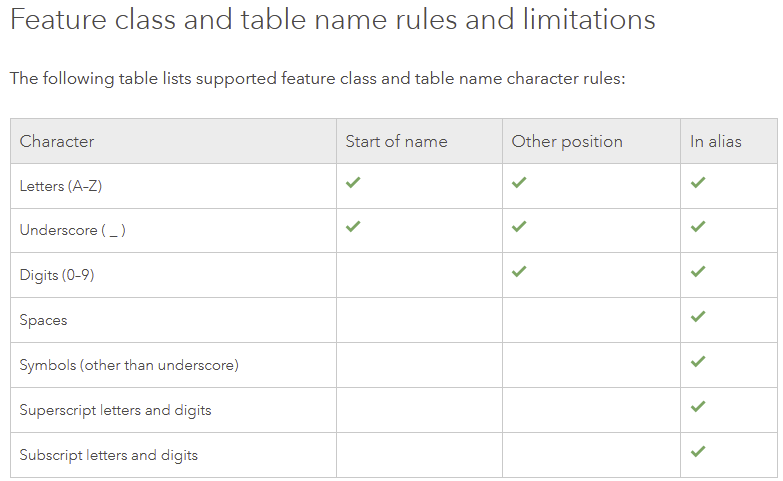The image size is (783, 481).
Task: Click the Subscript row in-alias checkmark
Action: [x=698, y=452]
